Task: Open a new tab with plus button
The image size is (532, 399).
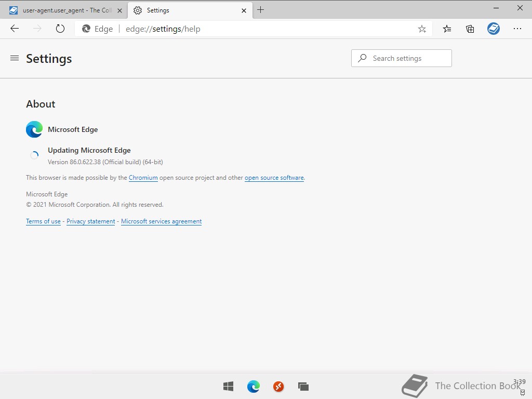Action: tap(260, 10)
